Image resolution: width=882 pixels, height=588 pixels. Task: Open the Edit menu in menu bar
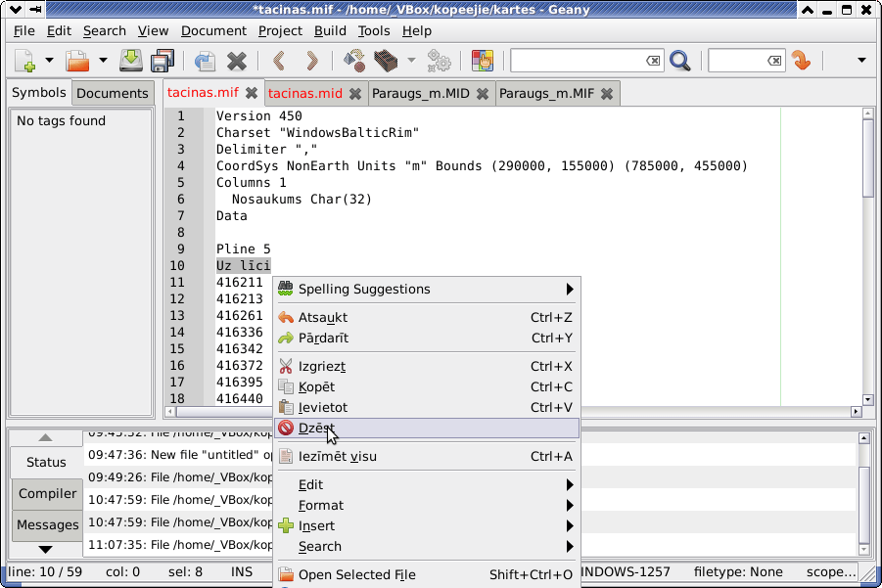pos(59,31)
